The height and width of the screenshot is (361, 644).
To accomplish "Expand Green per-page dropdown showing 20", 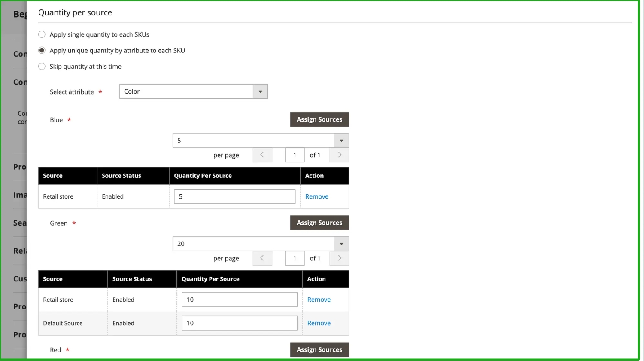I will click(260, 244).
